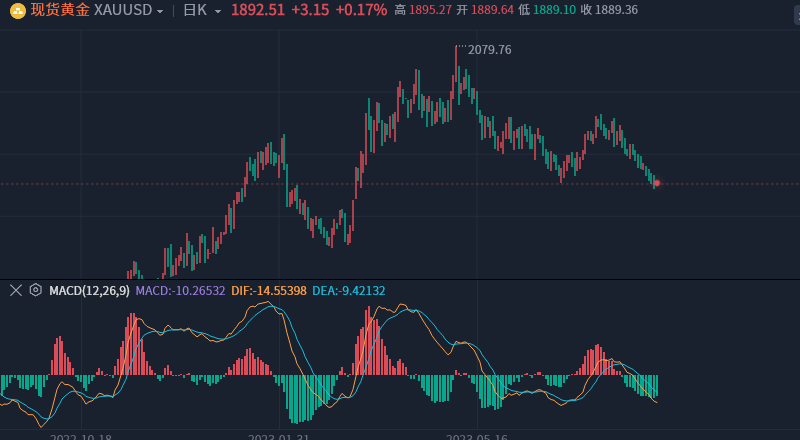Open MACD settings via hexagon icon
This screenshot has height=440, width=800.
click(35, 290)
